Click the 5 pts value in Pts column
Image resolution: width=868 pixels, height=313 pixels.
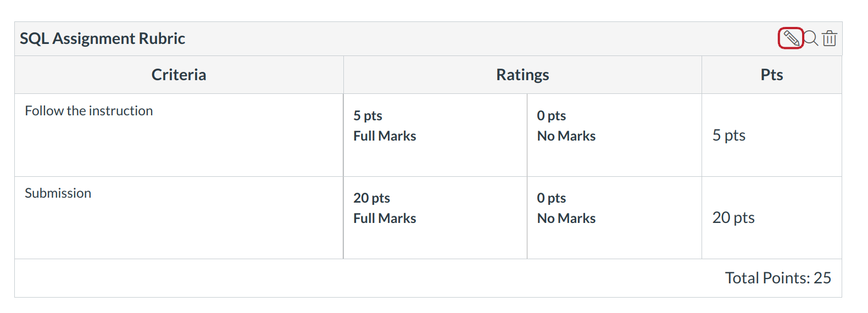(x=728, y=136)
